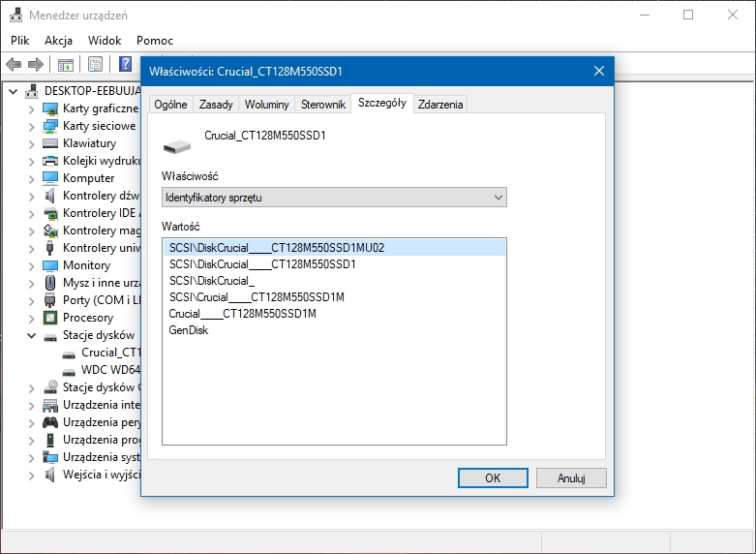Select the Komputer tree item
Screen dimensions: 756x554
click(89, 178)
